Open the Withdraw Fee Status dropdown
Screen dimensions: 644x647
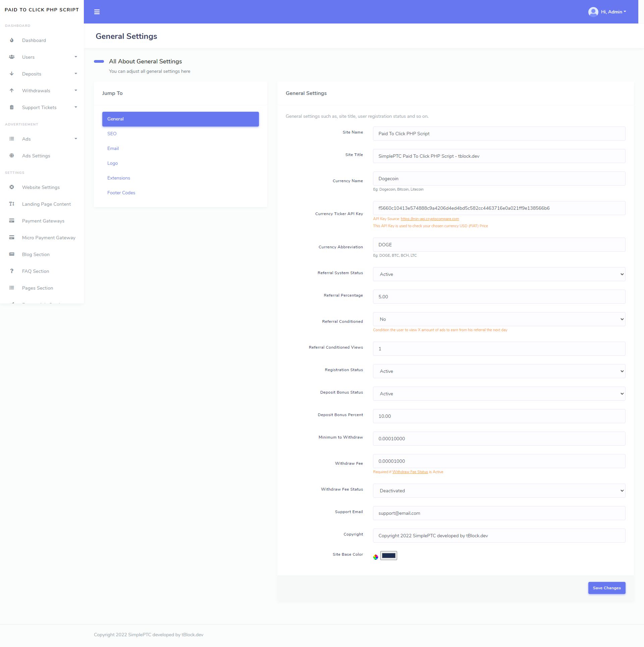click(499, 491)
